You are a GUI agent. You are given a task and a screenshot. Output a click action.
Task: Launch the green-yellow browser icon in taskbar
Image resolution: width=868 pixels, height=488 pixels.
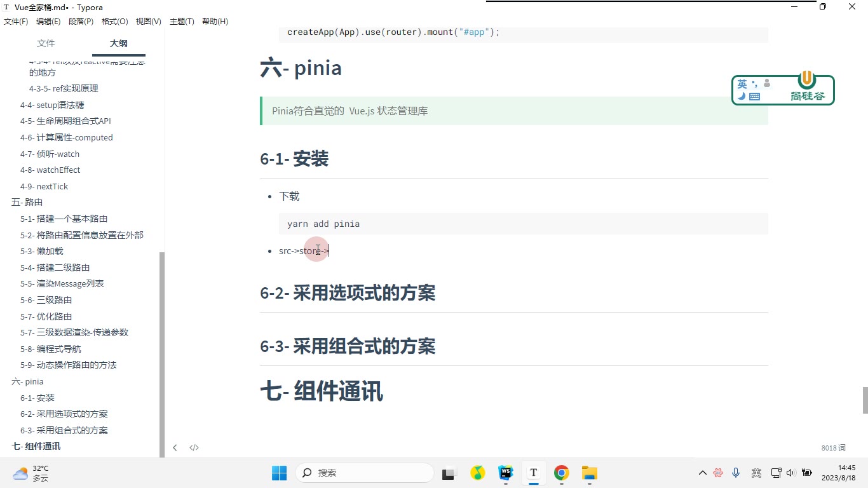(477, 473)
